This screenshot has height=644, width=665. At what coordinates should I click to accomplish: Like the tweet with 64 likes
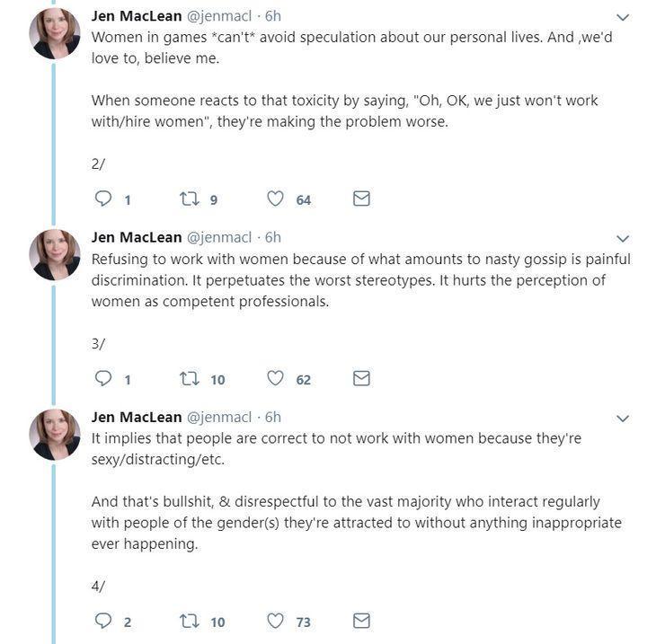(275, 198)
